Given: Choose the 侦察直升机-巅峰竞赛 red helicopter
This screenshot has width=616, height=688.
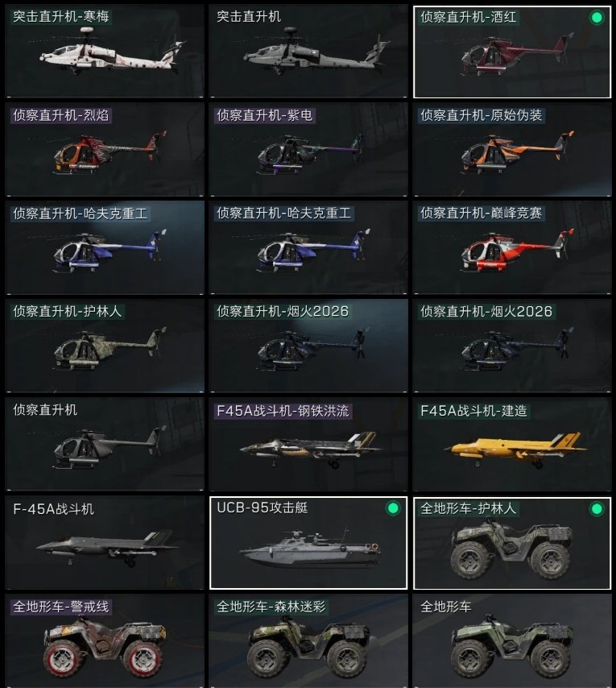Looking at the screenshot, I should point(512,248).
